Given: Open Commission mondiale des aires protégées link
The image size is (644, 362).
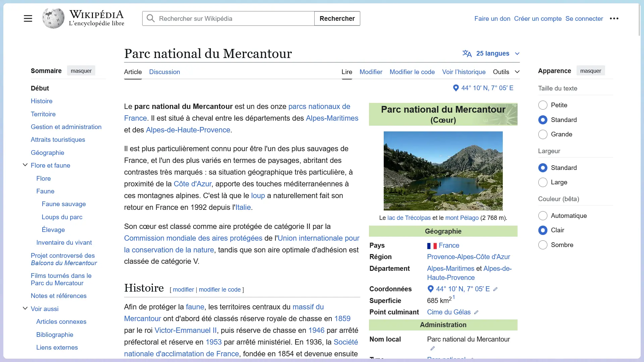Looking at the screenshot, I should (x=193, y=238).
